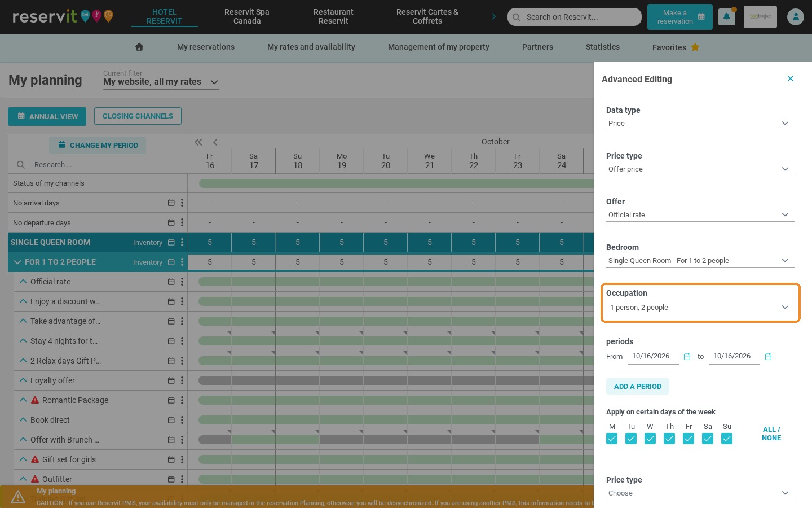This screenshot has height=508, width=812.
Task: Collapse the For 1 to 2 People group
Action: click(x=17, y=262)
